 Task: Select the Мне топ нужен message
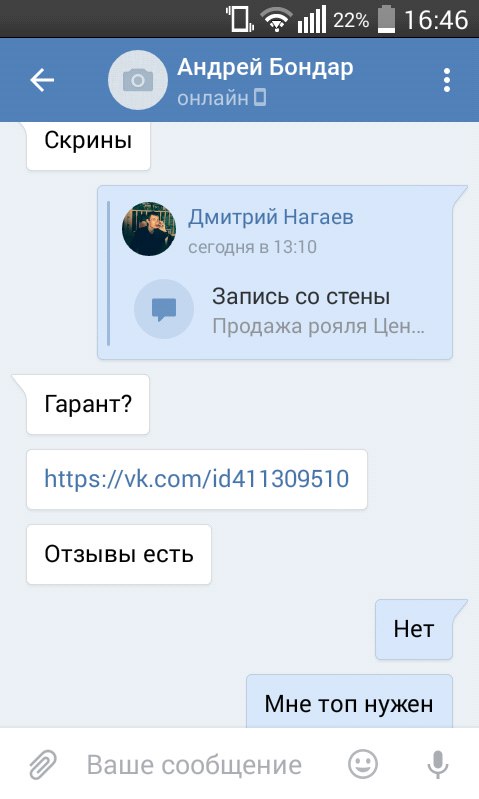[349, 702]
